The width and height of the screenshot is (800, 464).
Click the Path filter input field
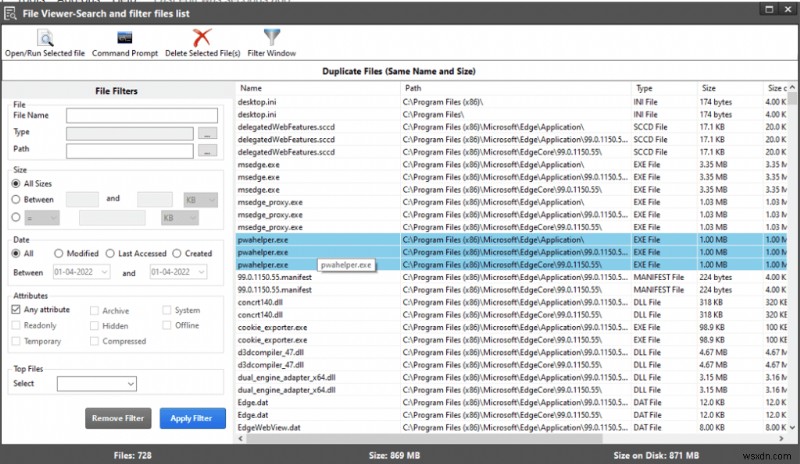click(130, 151)
